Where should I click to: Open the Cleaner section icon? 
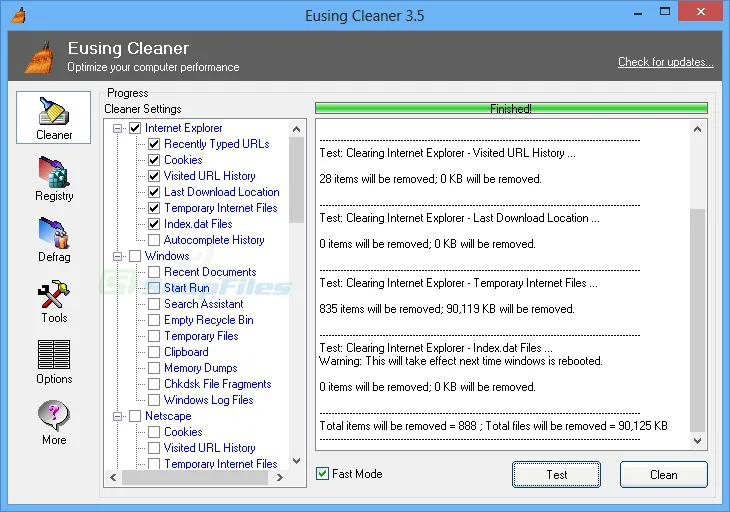[x=54, y=118]
